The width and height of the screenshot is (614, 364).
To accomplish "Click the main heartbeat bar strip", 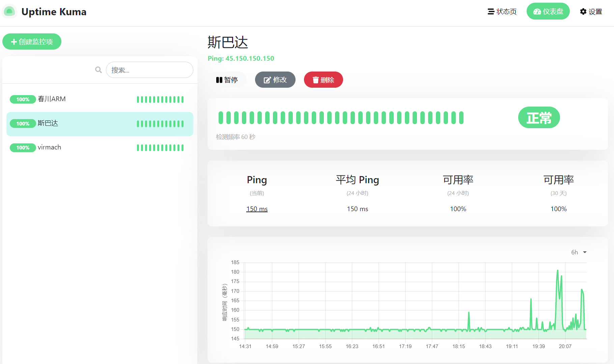I will click(x=341, y=118).
